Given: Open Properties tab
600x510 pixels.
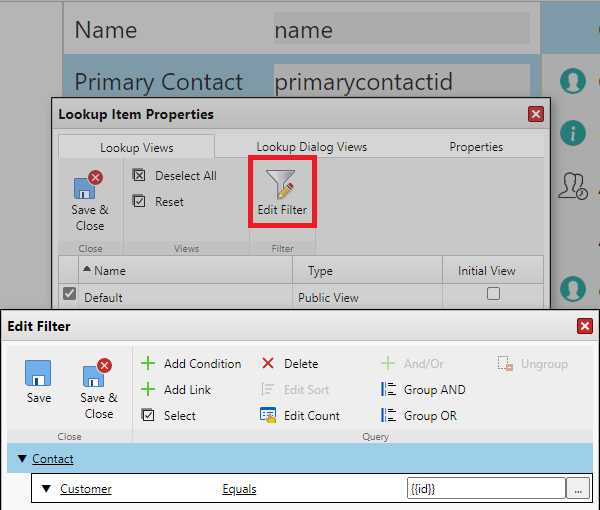Looking at the screenshot, I should pyautogui.click(x=476, y=147).
